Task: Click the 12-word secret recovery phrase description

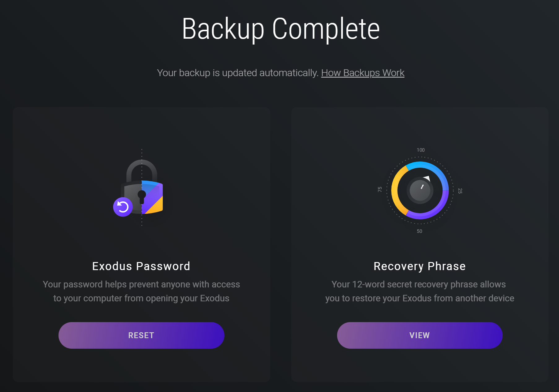Action: (x=419, y=291)
